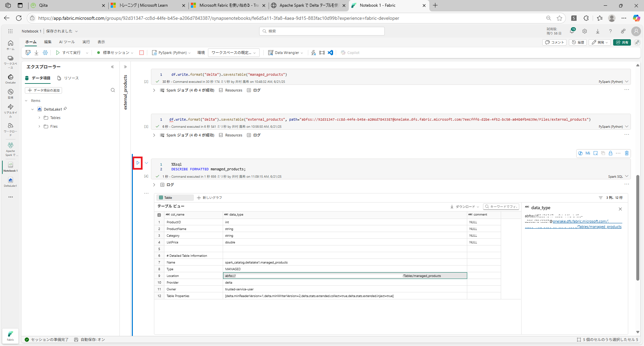644x346 pixels.
Task: Stop the session with the red square button
Action: [142, 53]
